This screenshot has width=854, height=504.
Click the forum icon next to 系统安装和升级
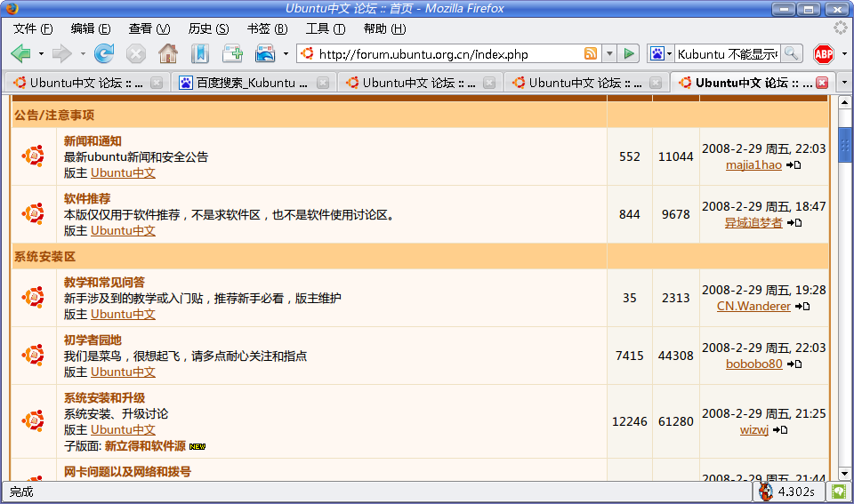33,420
